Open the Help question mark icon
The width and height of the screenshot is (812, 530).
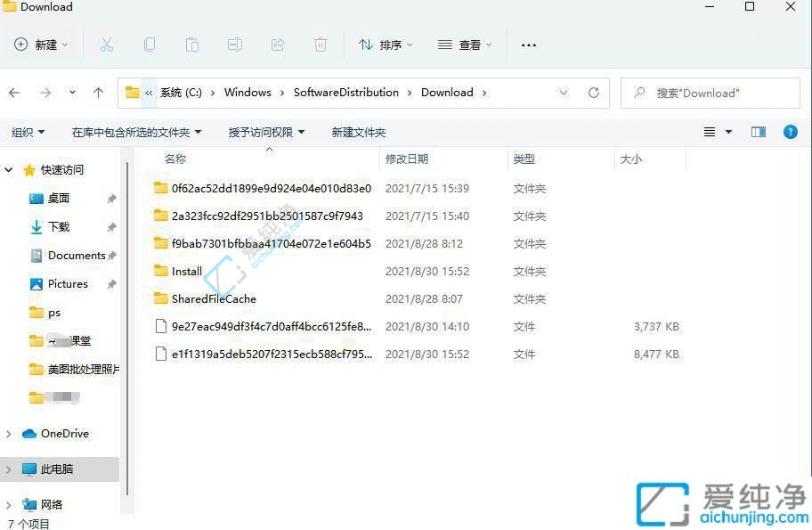point(791,132)
